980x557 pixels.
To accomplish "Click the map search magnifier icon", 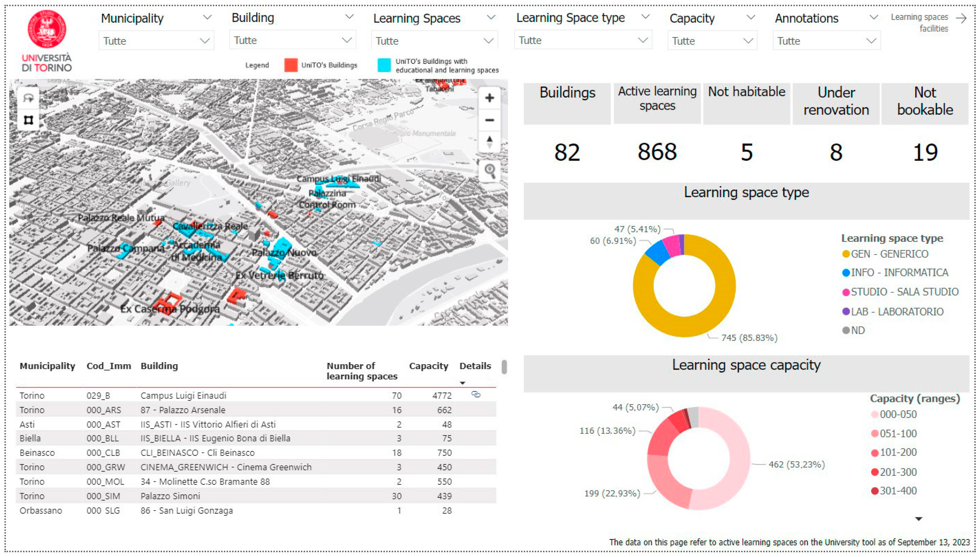I will tap(489, 170).
